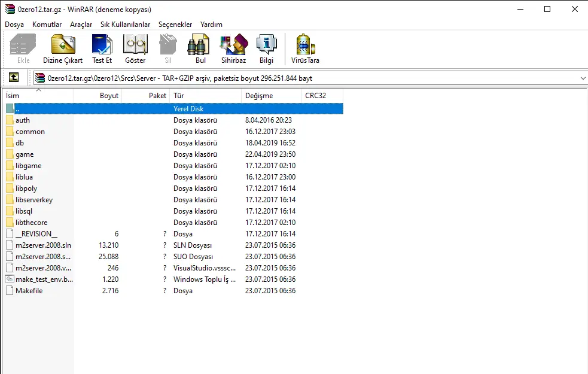Image resolution: width=588 pixels, height=374 pixels.
Task: Sort by CRC32 column header
Action: (322, 96)
